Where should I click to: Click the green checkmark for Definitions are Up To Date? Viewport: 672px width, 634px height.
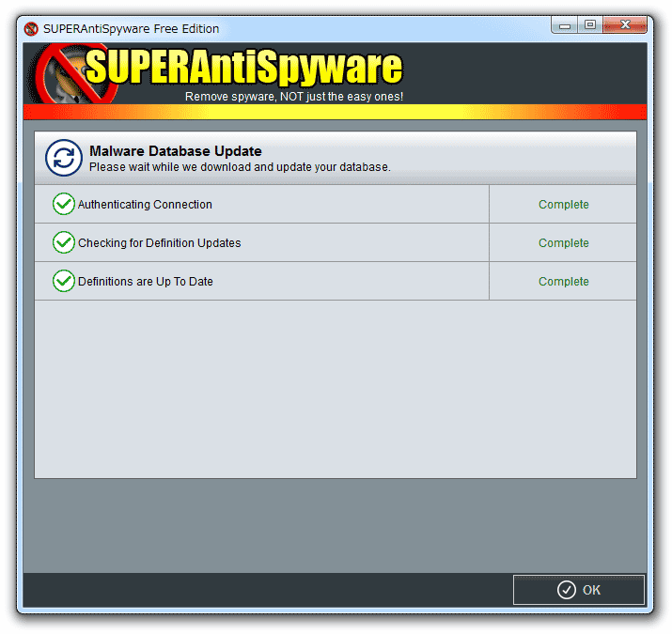[x=63, y=281]
